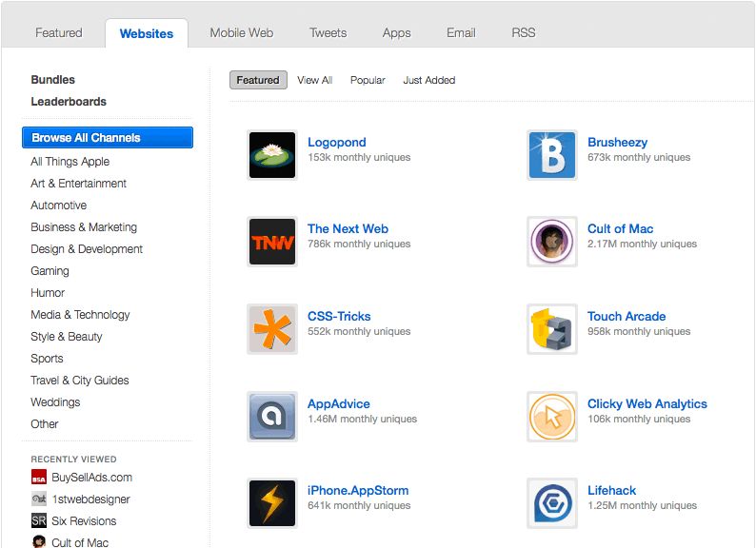
Task: Select the Websites tab
Action: [147, 33]
